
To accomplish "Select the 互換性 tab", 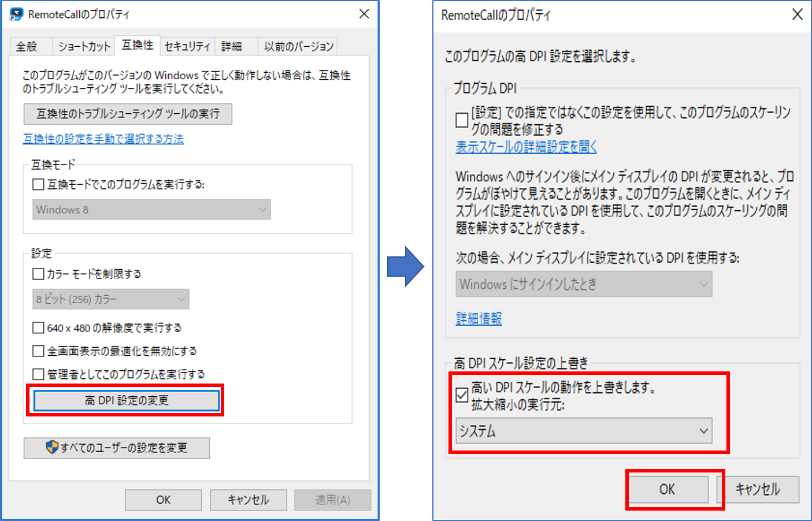I will [138, 45].
